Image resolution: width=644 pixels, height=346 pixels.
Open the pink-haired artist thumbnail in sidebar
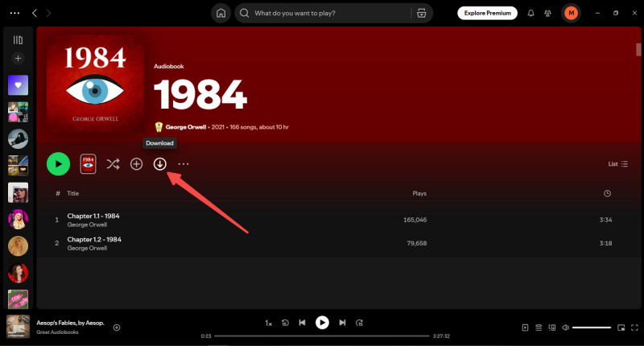(x=18, y=219)
